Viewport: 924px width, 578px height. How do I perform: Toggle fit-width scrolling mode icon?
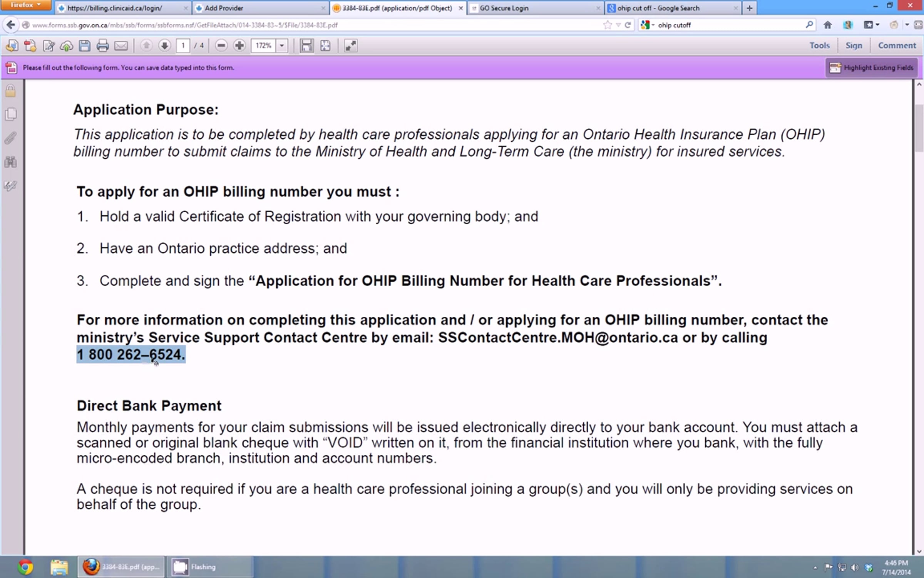[306, 46]
